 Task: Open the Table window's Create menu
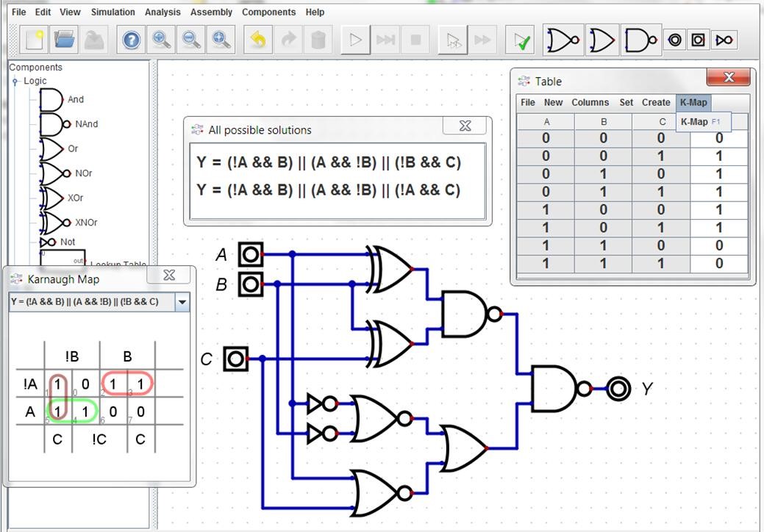(x=656, y=103)
